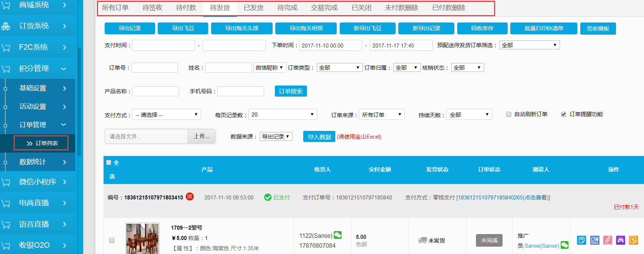Click the purple car delivery icon

(x=620, y=240)
